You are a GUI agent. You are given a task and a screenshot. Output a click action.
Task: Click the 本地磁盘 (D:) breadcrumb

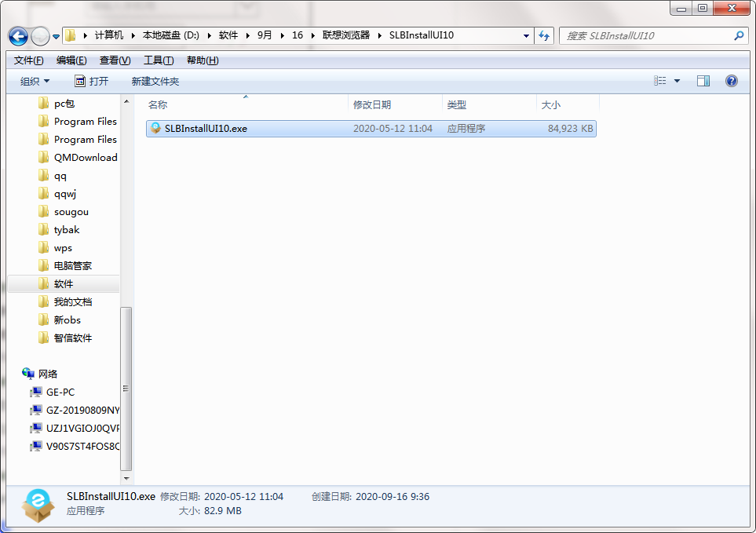point(170,35)
